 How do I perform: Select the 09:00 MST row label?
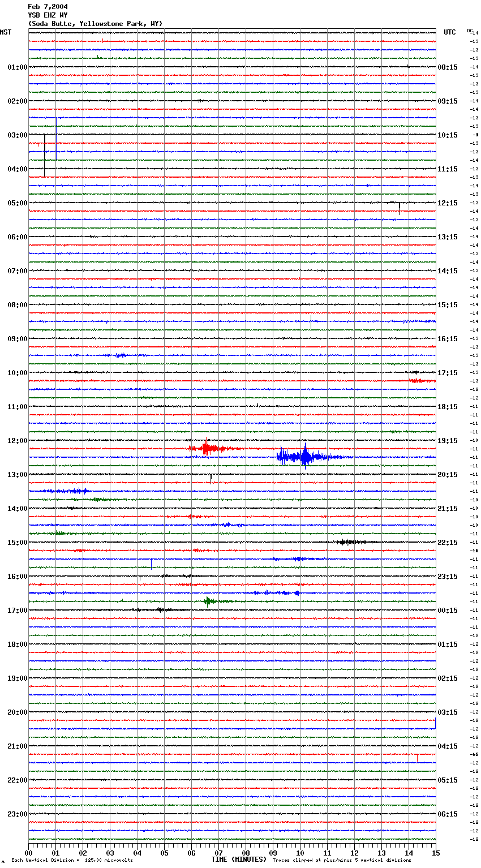coord(17,339)
